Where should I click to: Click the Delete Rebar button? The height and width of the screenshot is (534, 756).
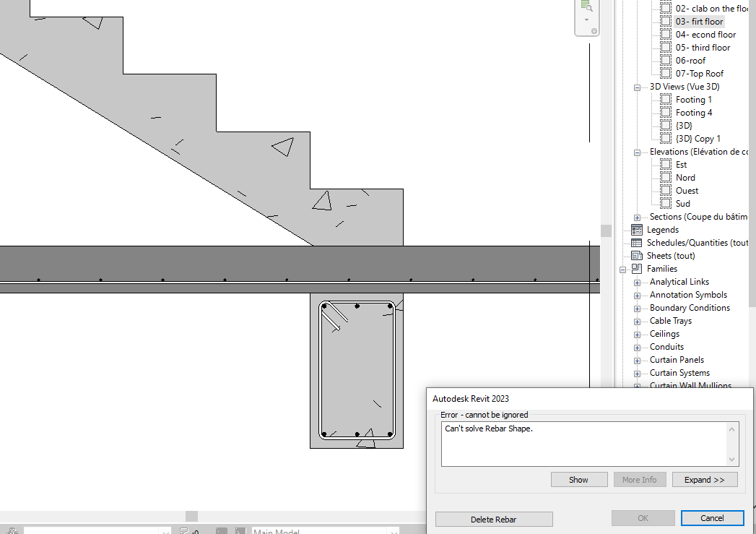493,519
